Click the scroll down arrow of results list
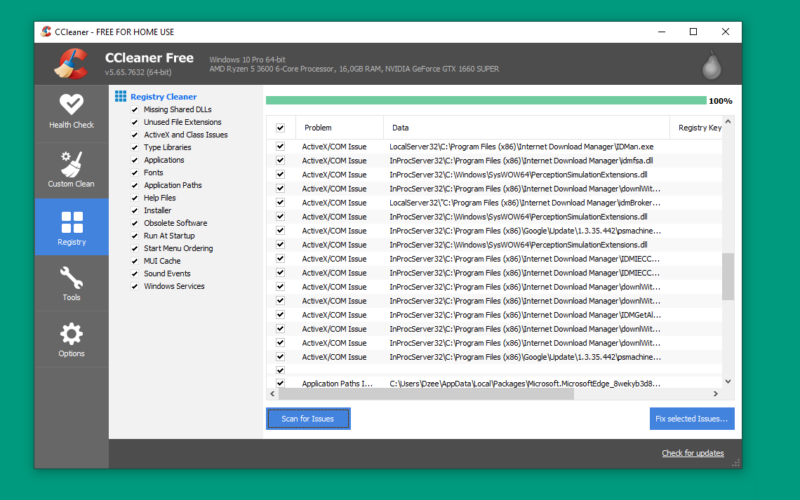Screen dimensions: 800x500 pos(728,381)
